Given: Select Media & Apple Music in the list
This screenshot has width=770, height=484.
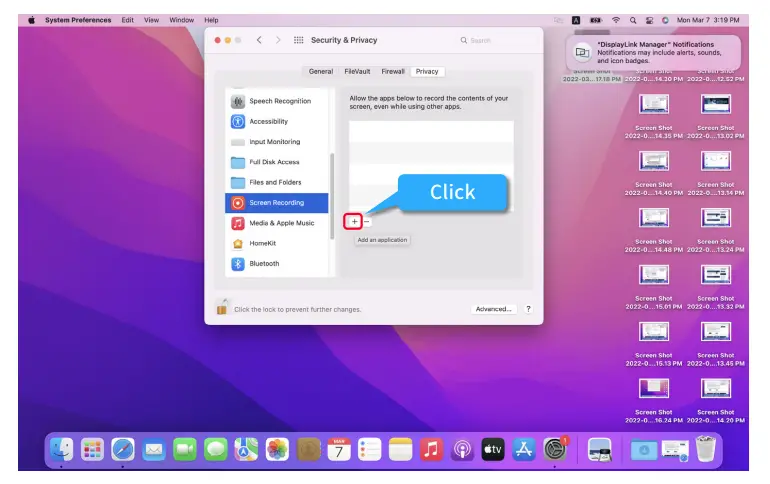Looking at the screenshot, I should (277, 223).
